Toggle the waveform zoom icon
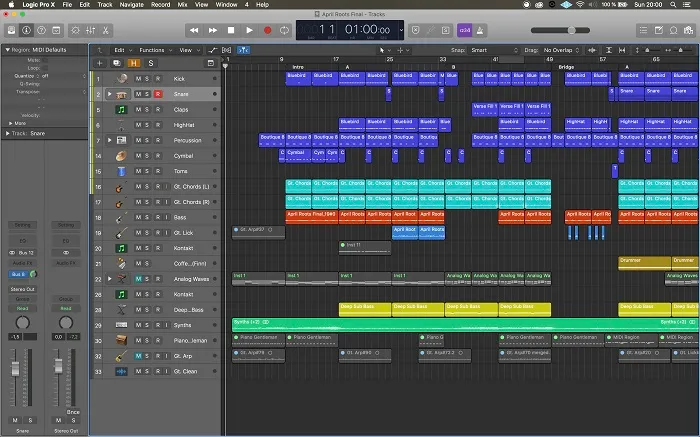 [x=592, y=50]
